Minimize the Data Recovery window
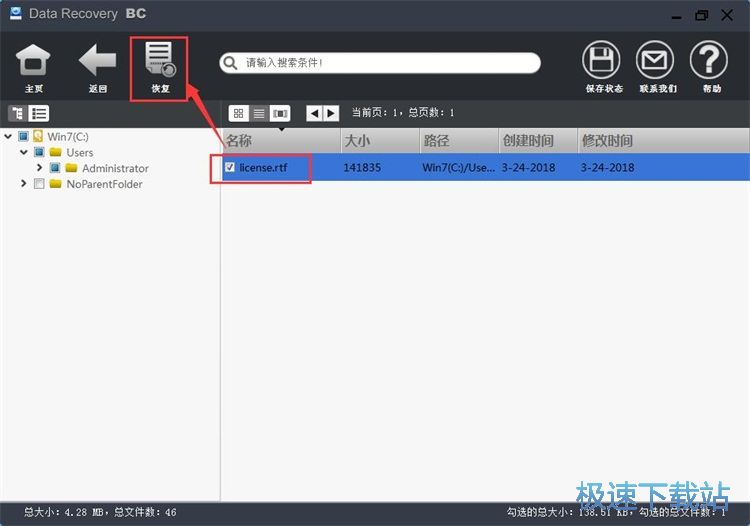 pyautogui.click(x=676, y=16)
